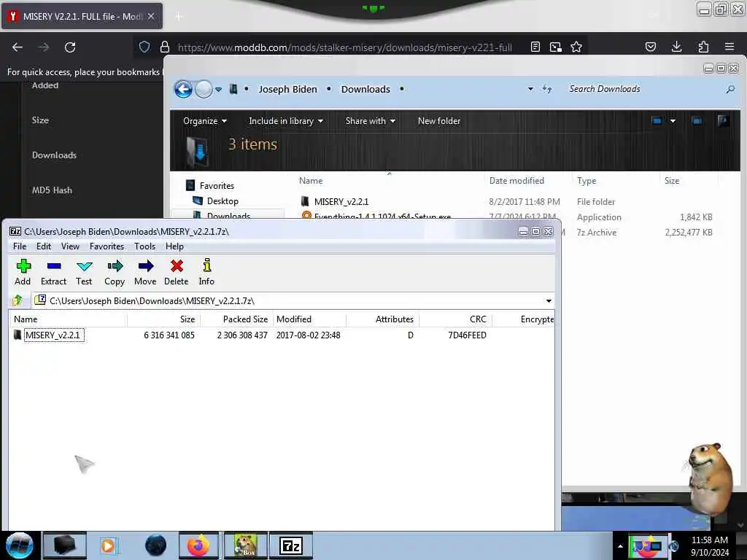Open the Explorer view options dropdown arrow
The image size is (747, 560).
[x=673, y=121]
